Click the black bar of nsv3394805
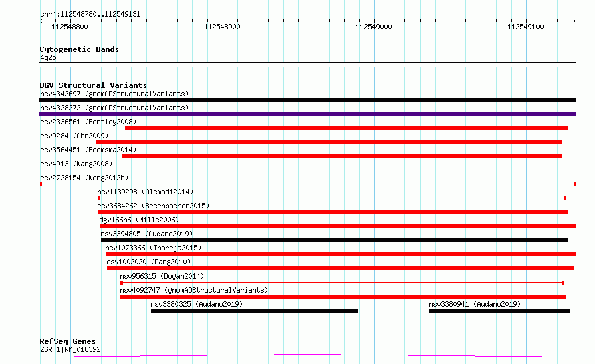The height and width of the screenshot is (364, 595). pos(334,240)
